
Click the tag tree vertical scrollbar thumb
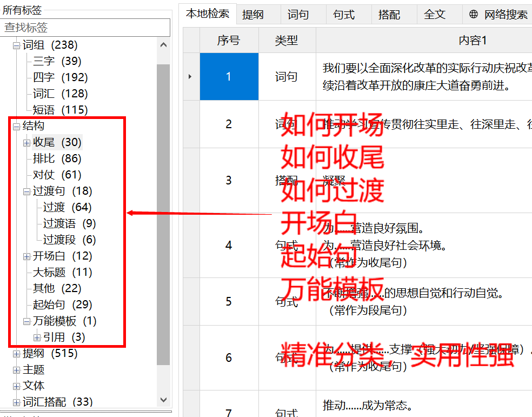point(163,214)
